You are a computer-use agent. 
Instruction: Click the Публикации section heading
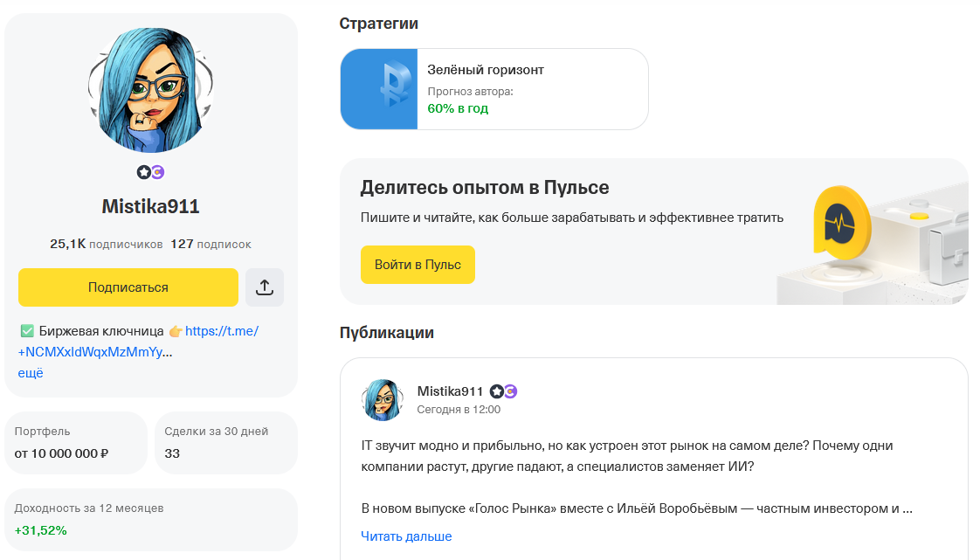pyautogui.click(x=387, y=333)
